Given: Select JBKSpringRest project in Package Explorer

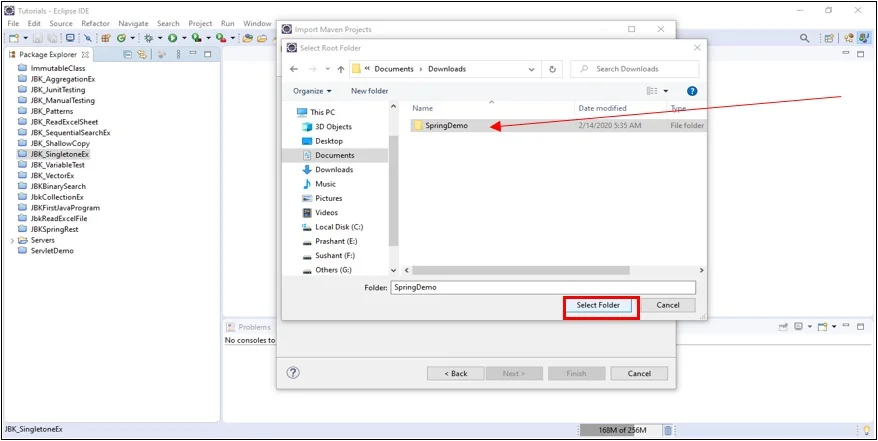Looking at the screenshot, I should point(54,229).
